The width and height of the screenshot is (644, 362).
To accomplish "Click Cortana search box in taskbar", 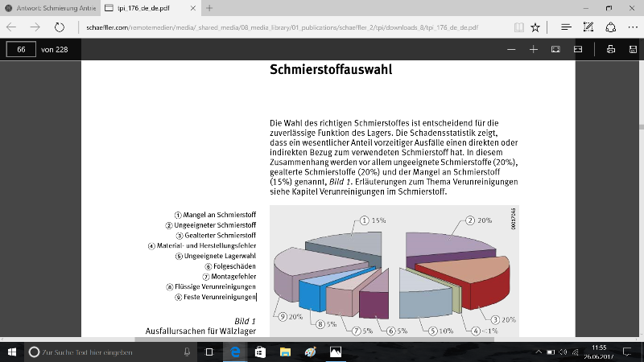I will [x=109, y=352].
